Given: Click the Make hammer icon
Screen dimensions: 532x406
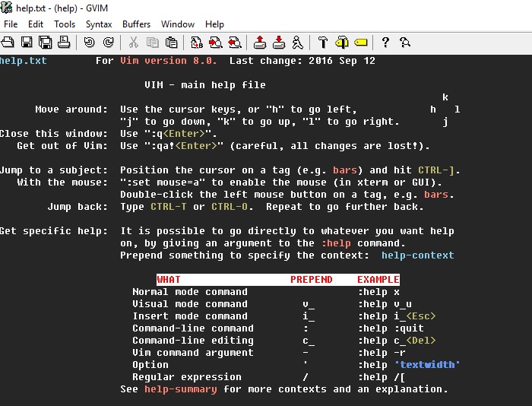Looking at the screenshot, I should coord(323,43).
